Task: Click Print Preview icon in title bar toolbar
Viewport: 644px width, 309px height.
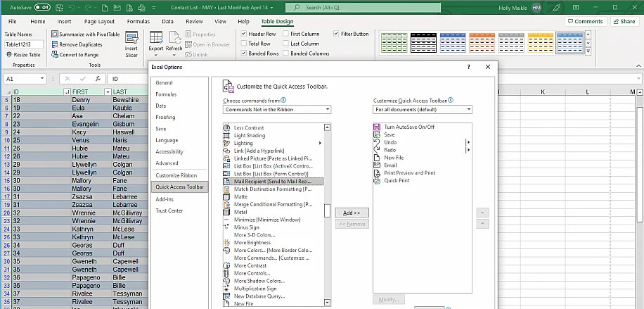Action: (x=129, y=8)
